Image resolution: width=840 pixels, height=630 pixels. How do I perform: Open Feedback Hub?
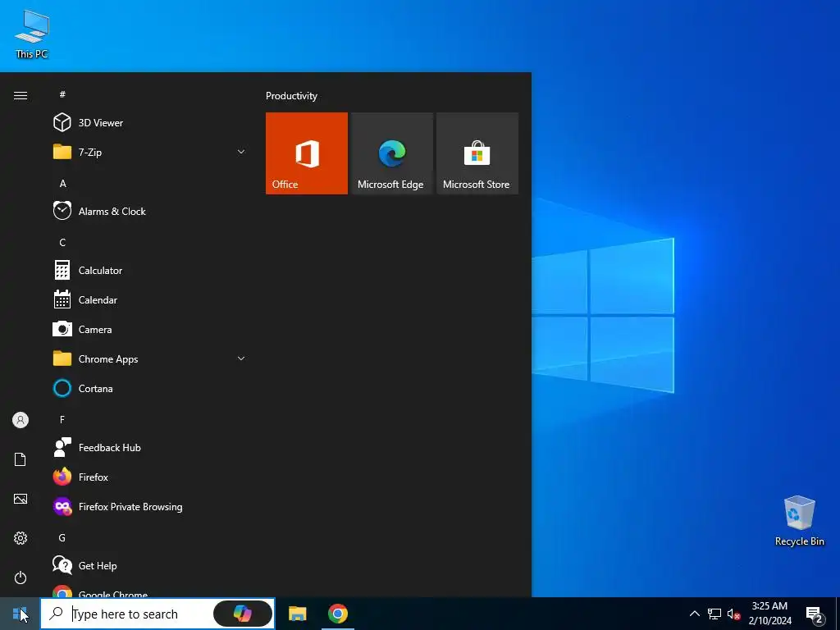pos(150,447)
